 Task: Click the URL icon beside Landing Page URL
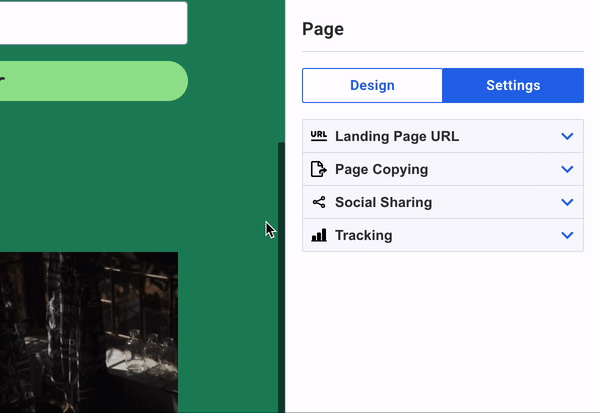pos(319,136)
